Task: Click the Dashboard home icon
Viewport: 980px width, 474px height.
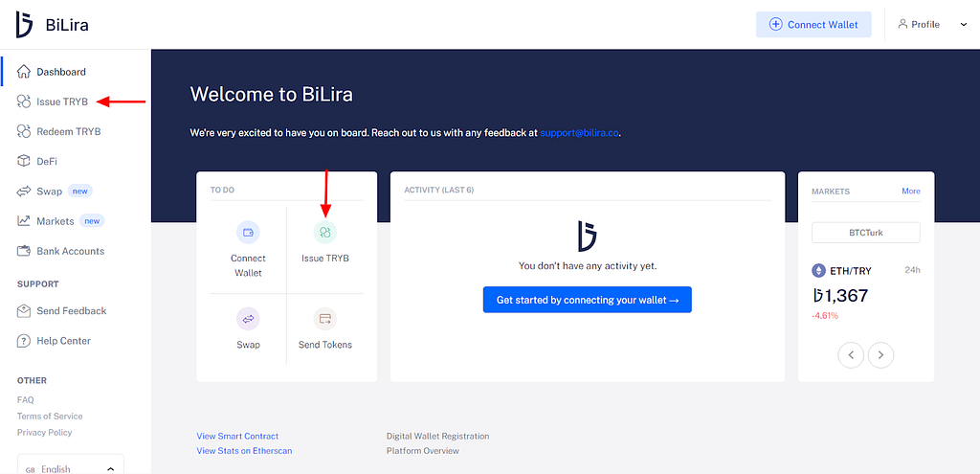Action: 24,71
